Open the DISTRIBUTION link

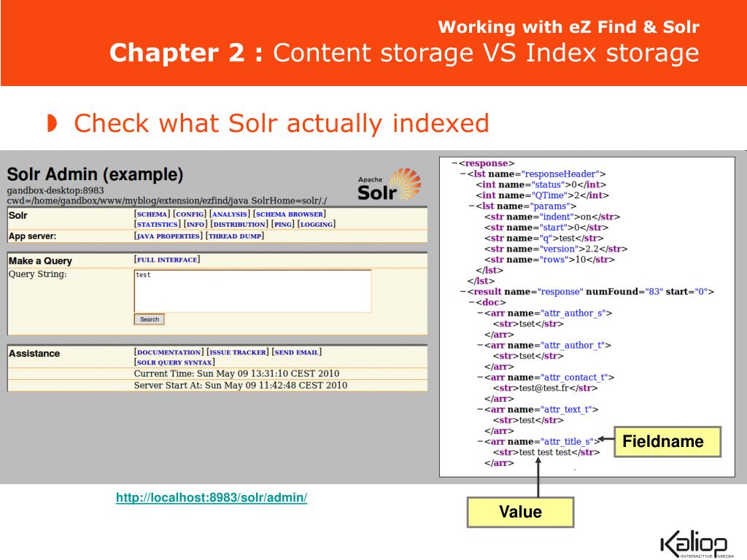pos(239,225)
